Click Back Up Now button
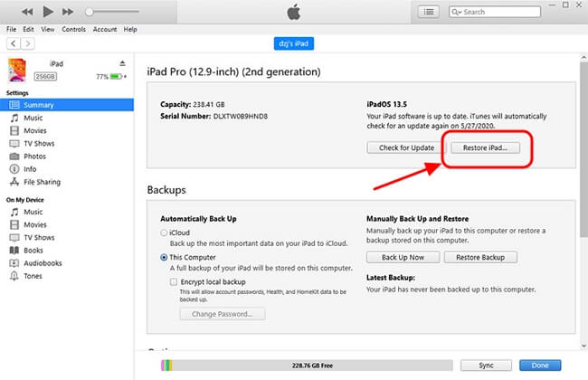 (403, 257)
